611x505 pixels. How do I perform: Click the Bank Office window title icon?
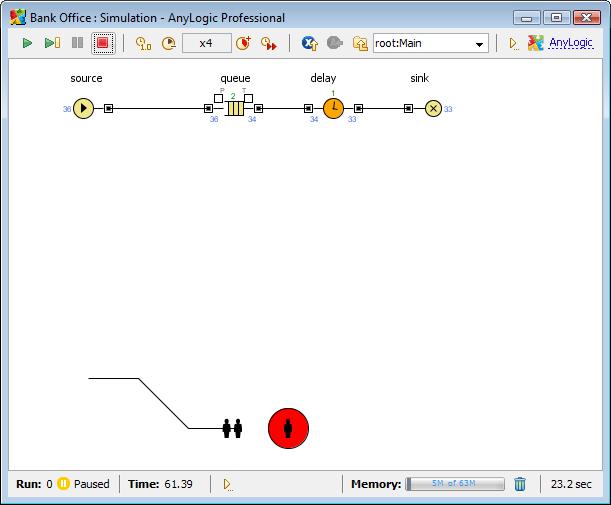pos(18,18)
